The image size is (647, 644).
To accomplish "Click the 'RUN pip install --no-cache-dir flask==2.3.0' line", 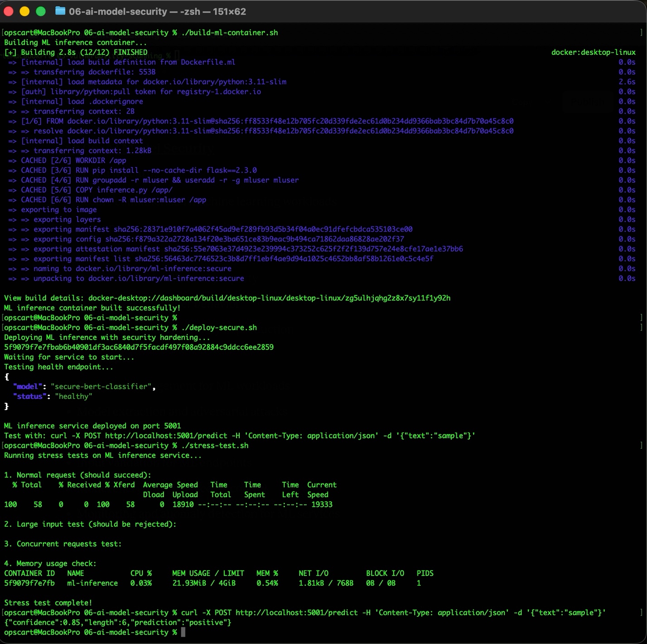I will tap(132, 170).
